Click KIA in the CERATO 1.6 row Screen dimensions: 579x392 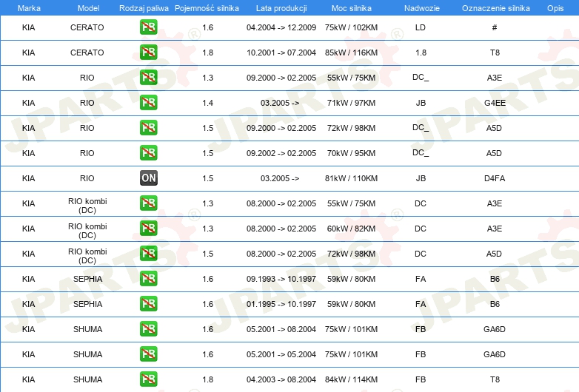28,27
